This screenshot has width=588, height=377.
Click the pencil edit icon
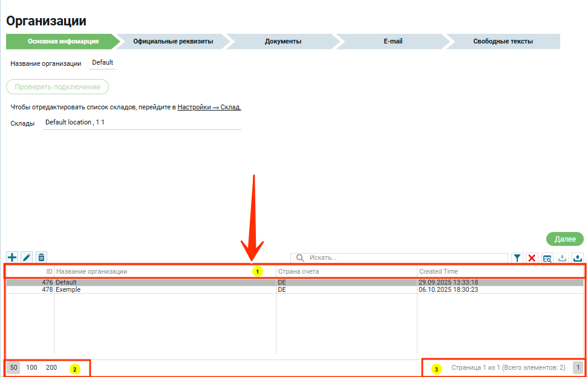[27, 257]
